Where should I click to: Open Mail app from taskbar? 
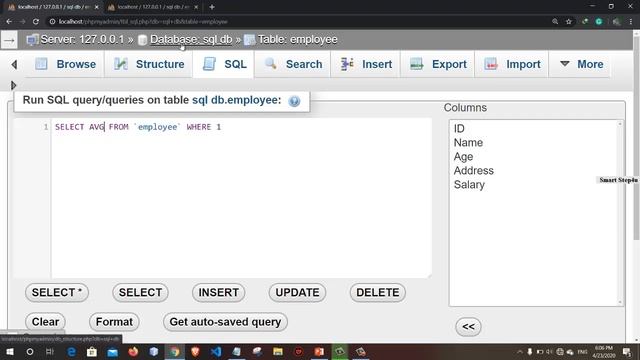pyautogui.click(x=113, y=352)
